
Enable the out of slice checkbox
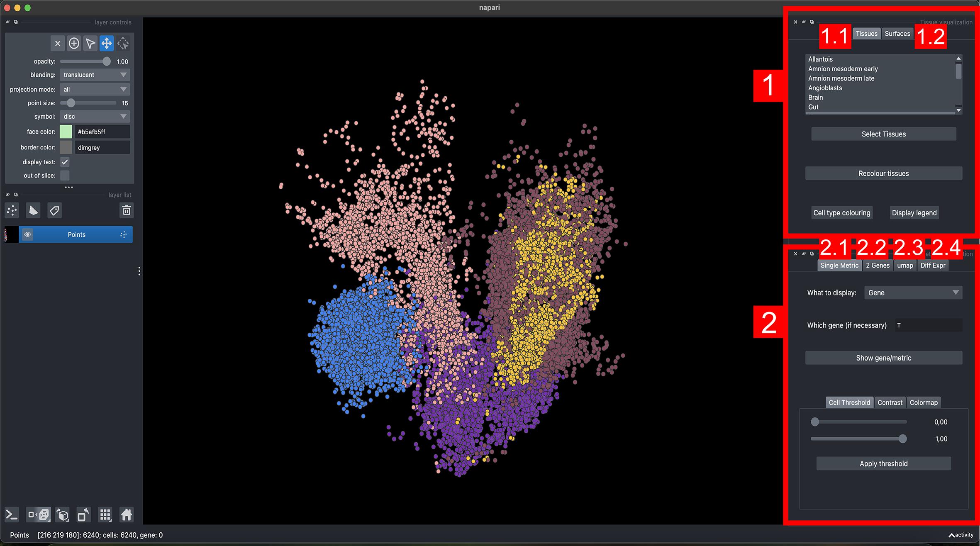pyautogui.click(x=65, y=175)
